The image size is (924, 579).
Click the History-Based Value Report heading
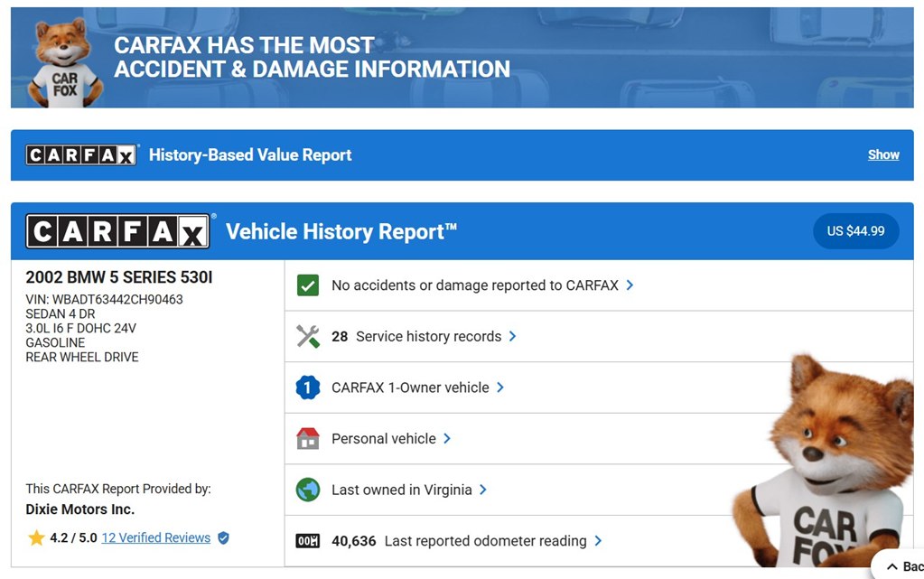pyautogui.click(x=250, y=155)
